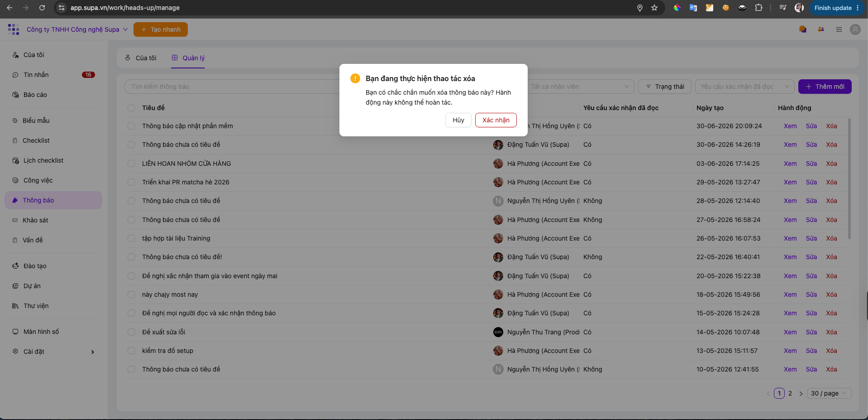Click Finish update in browser

point(837,8)
